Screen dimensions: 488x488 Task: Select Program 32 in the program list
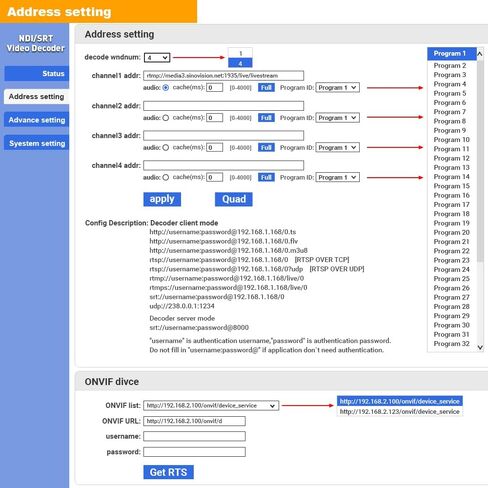pos(452,344)
